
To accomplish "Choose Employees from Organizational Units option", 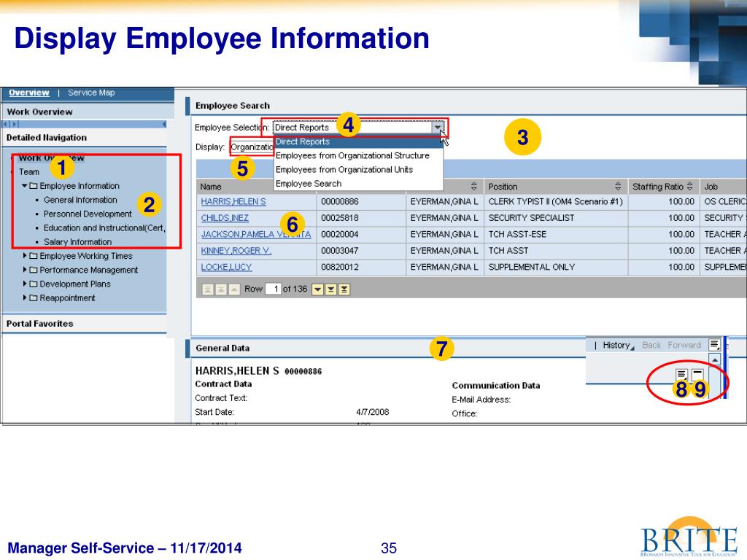I will pyautogui.click(x=358, y=169).
